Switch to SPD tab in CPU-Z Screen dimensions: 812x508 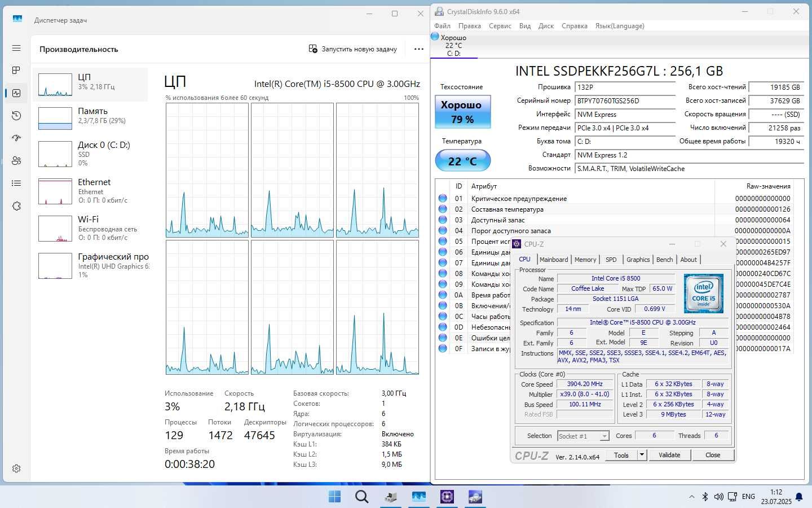611,260
